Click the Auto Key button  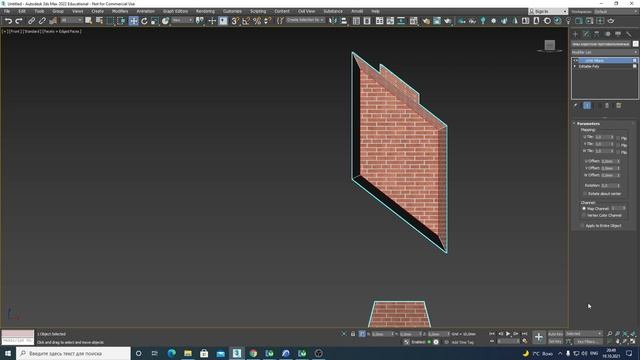[555, 334]
